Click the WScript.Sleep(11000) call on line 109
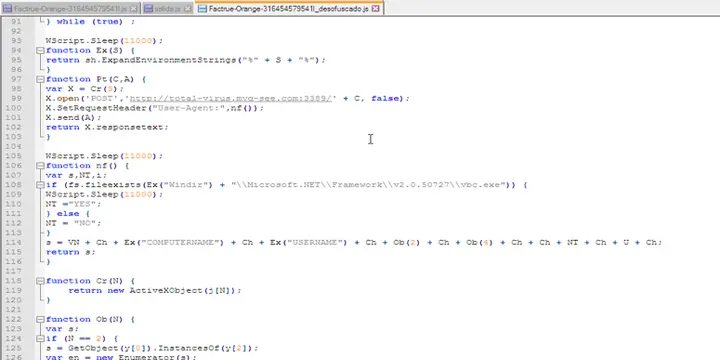The width and height of the screenshot is (720, 360). click(104, 194)
